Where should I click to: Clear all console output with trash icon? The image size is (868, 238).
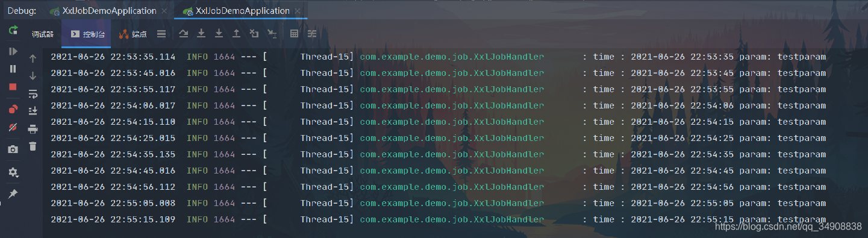pos(33,146)
